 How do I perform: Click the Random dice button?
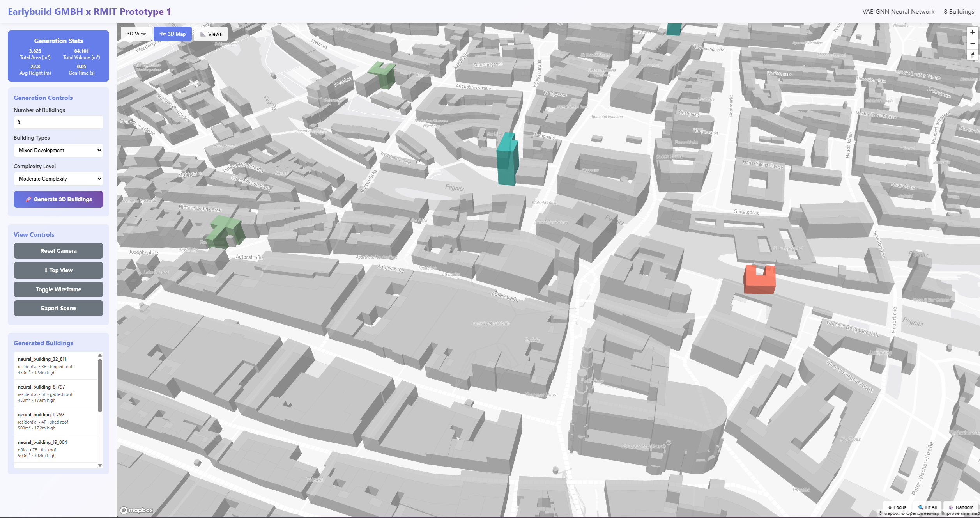click(961, 507)
